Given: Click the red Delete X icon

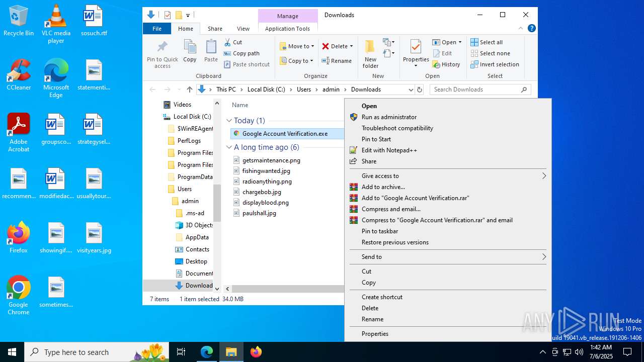Looking at the screenshot, I should click(x=326, y=46).
